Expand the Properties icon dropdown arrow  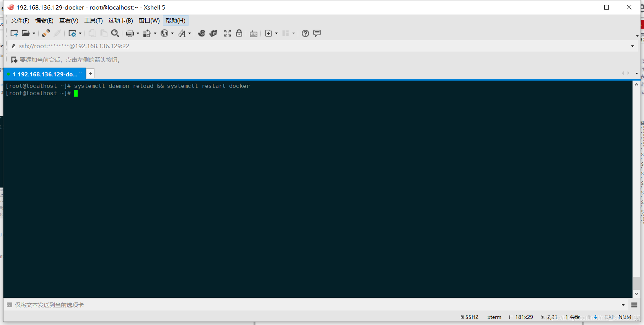80,33
